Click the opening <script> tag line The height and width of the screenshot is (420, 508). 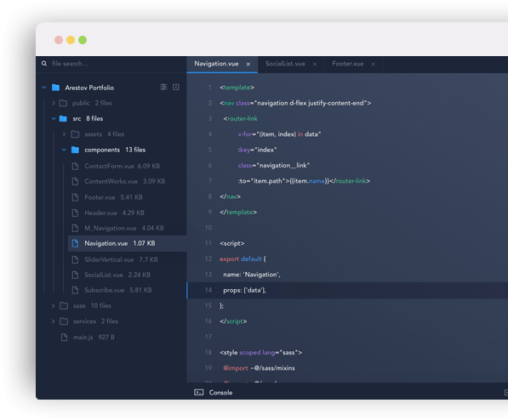[232, 243]
